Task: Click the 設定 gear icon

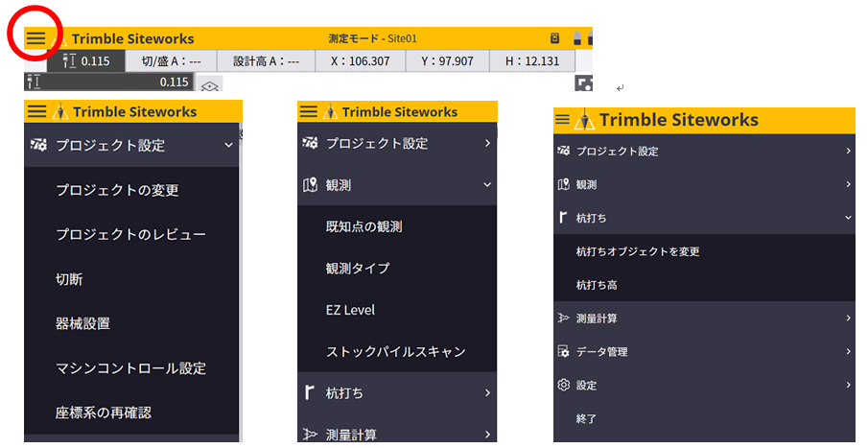Action: pyautogui.click(x=563, y=386)
